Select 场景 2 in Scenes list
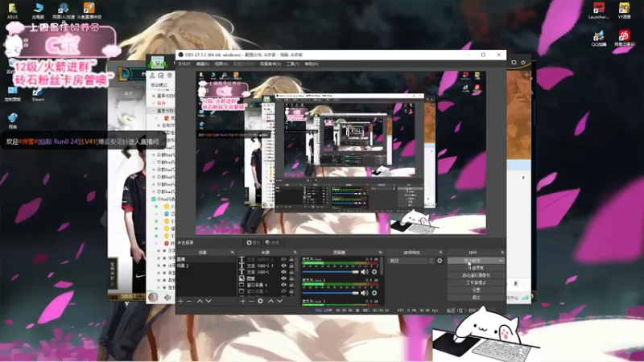Image resolution: width=644 pixels, height=362 pixels. pos(206,265)
